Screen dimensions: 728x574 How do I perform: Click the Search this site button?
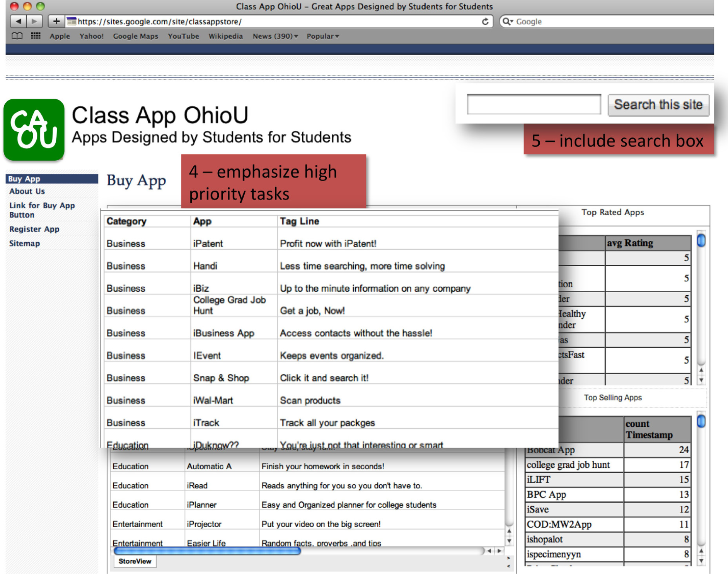pyautogui.click(x=658, y=105)
